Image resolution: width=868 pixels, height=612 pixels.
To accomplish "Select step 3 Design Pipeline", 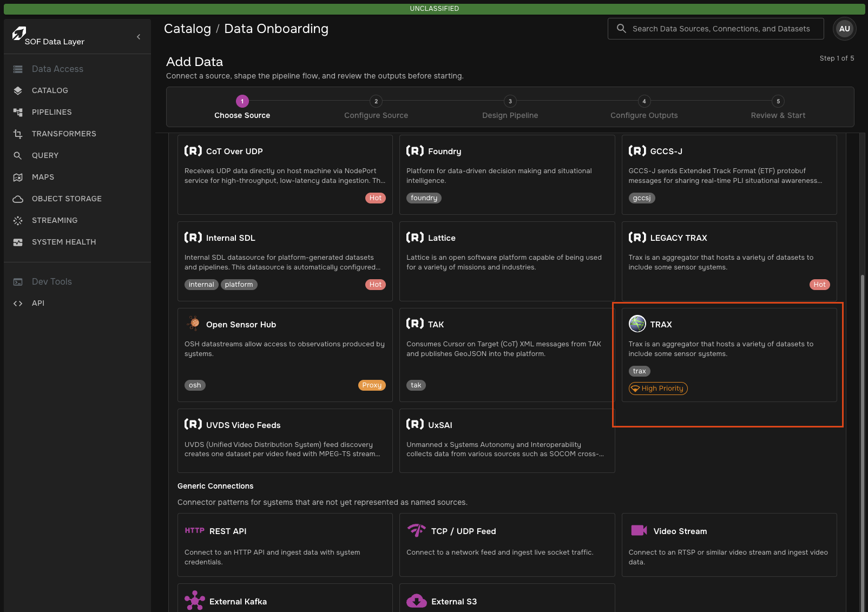I will [x=510, y=108].
